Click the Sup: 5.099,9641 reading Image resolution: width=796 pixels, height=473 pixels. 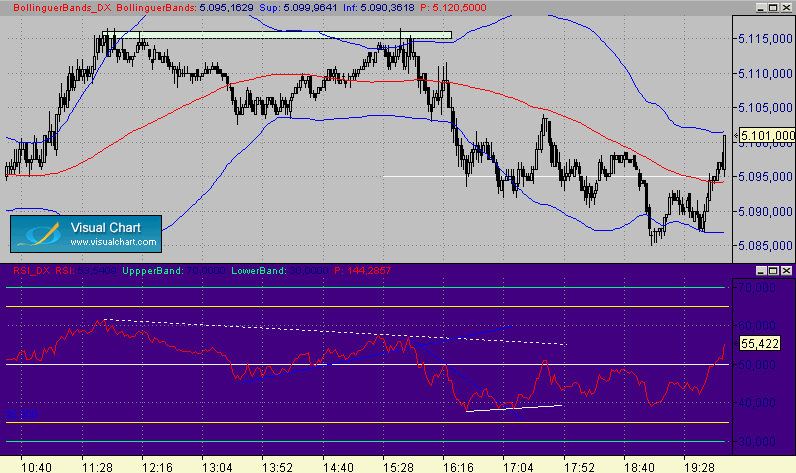point(298,8)
